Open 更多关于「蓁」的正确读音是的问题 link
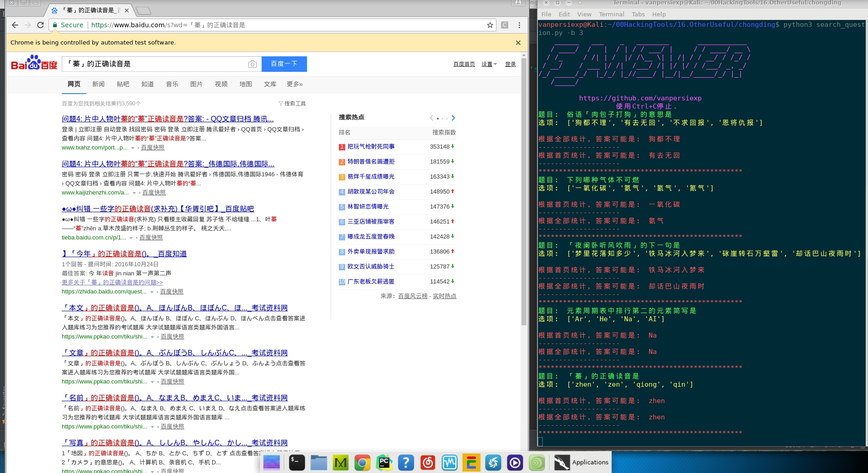This screenshot has height=473, width=868. click(112, 282)
